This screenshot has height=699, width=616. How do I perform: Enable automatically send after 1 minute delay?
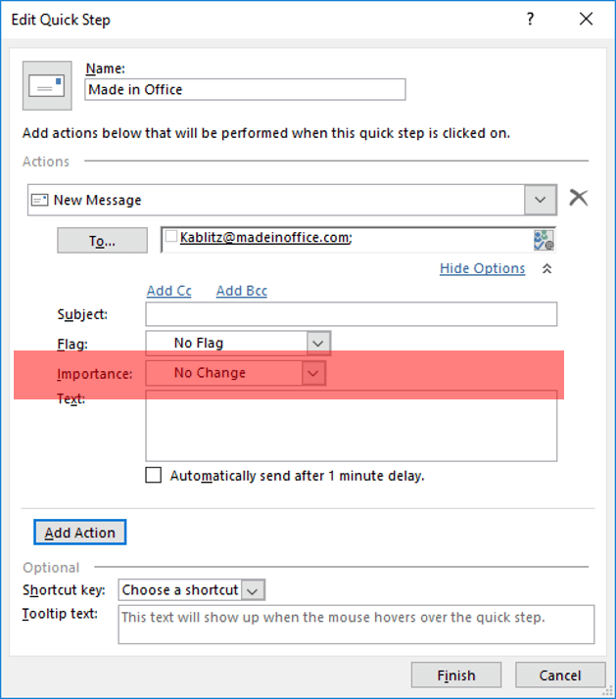coord(154,476)
